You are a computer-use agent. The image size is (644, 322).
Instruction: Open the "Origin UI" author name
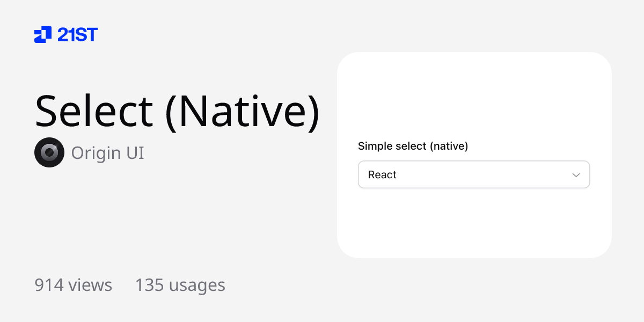pyautogui.click(x=107, y=153)
